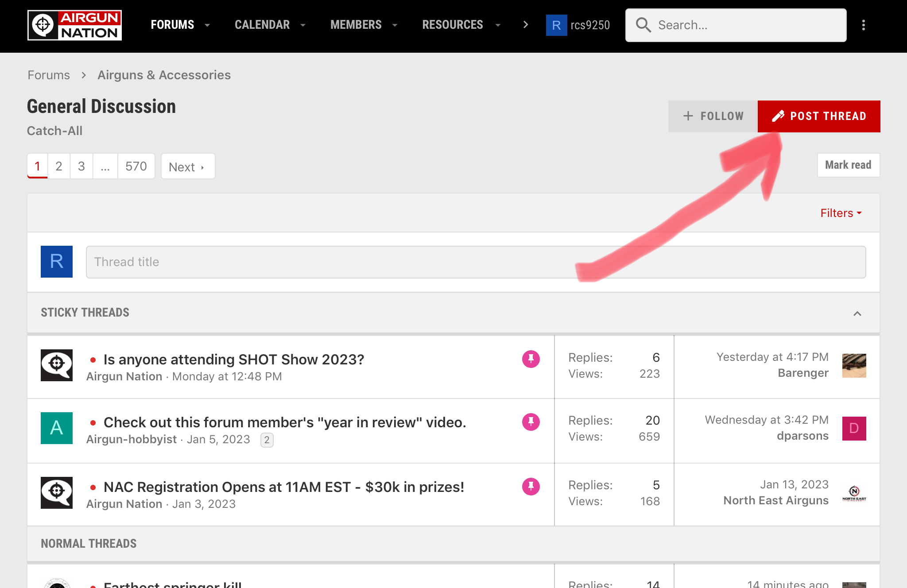Expand the MEMBERS dropdown arrow
The height and width of the screenshot is (588, 907).
[395, 25]
